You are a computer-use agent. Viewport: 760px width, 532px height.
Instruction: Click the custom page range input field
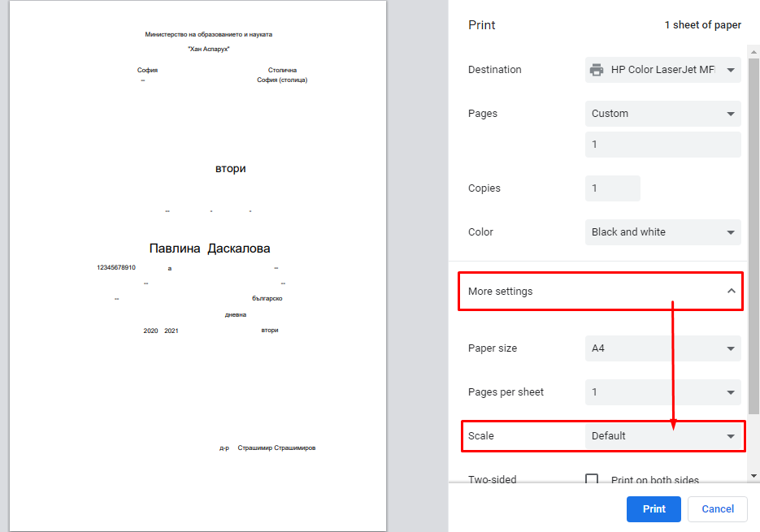click(x=662, y=145)
